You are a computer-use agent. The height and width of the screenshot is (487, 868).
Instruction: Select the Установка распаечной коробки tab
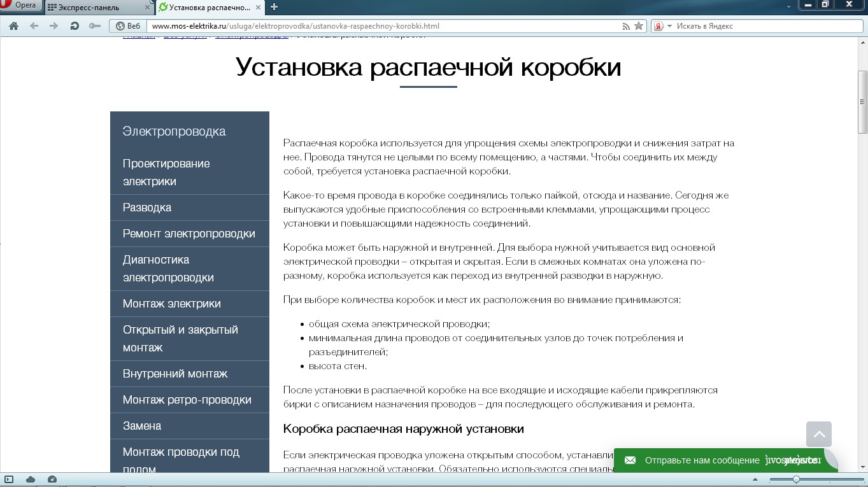tap(210, 8)
